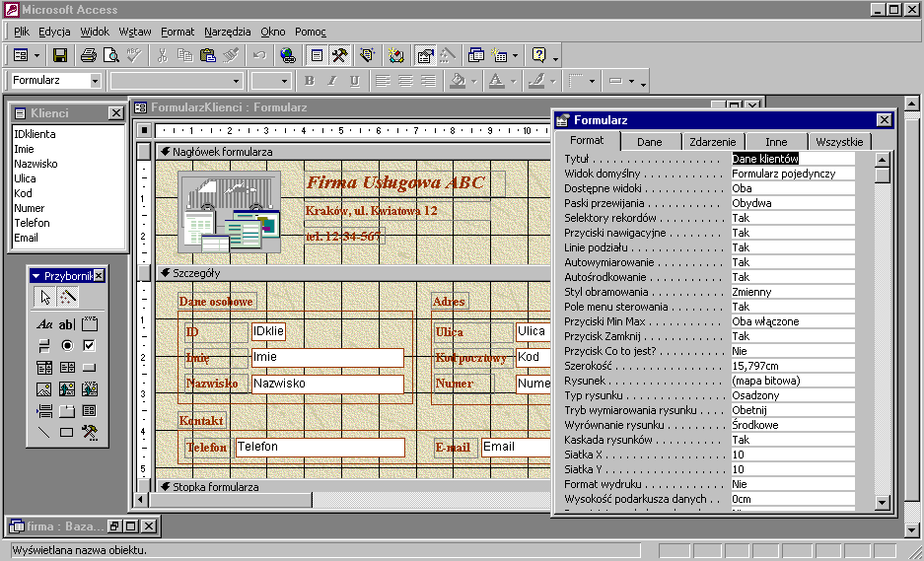Screen dimensions: 924x561
Task: Click the Tytuł property field 'Dane klientów'
Action: 793,159
